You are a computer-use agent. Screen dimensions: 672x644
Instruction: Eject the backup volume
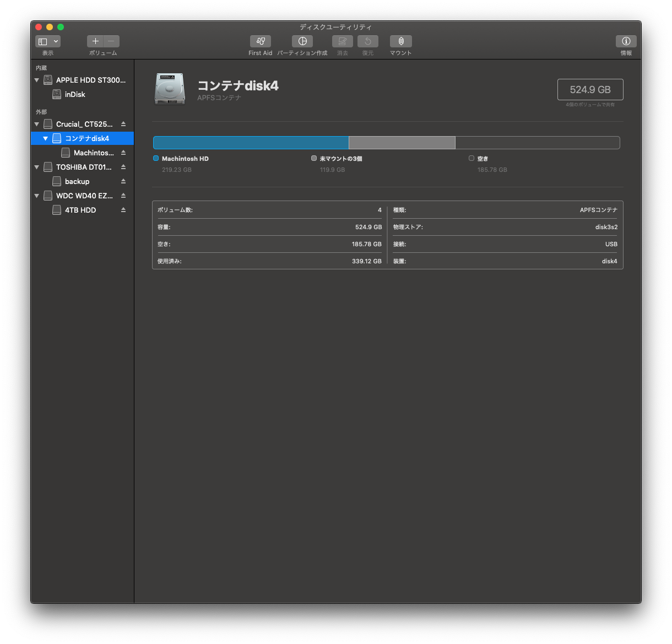coord(123,181)
